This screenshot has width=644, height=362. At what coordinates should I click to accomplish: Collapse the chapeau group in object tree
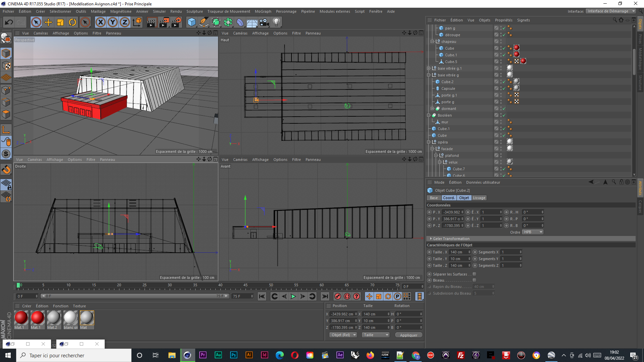coord(432,42)
